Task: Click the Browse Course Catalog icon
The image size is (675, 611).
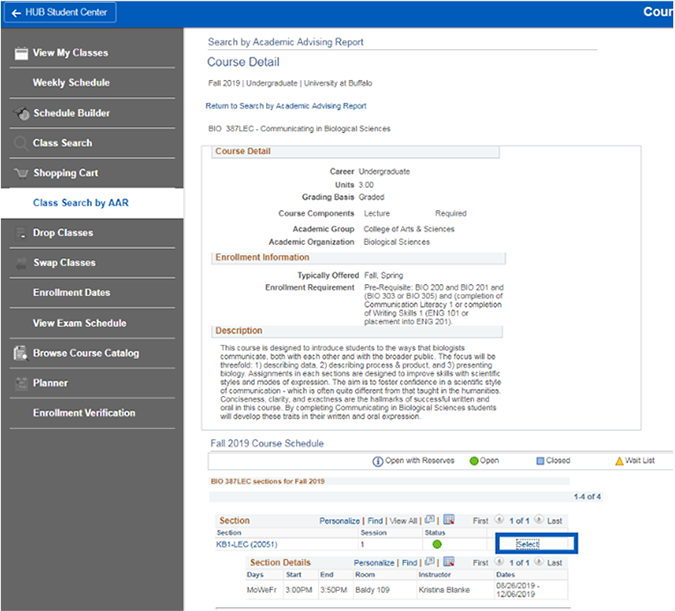Action: pos(21,353)
